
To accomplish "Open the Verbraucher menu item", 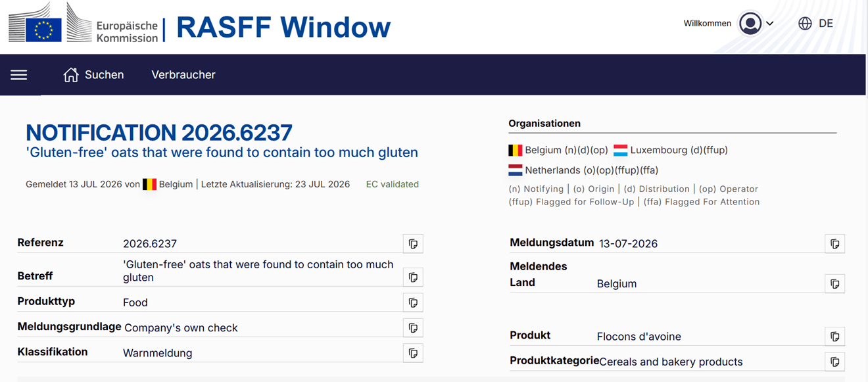I will click(183, 75).
